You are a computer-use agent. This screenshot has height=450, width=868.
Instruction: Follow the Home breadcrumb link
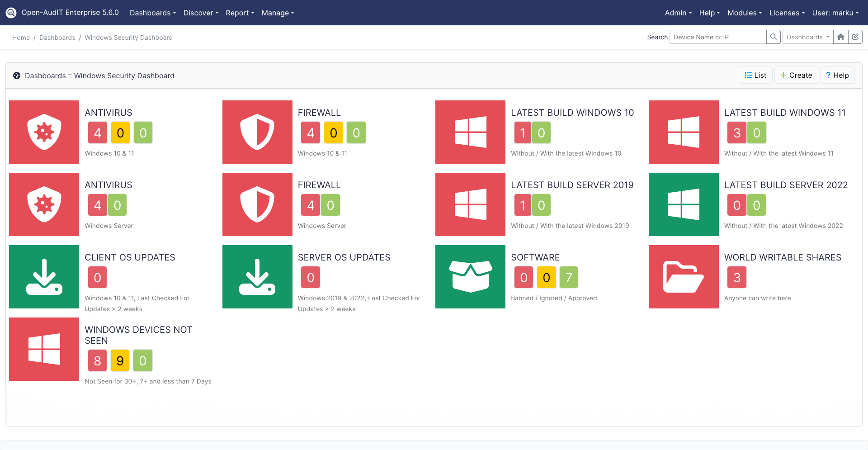pyautogui.click(x=21, y=37)
